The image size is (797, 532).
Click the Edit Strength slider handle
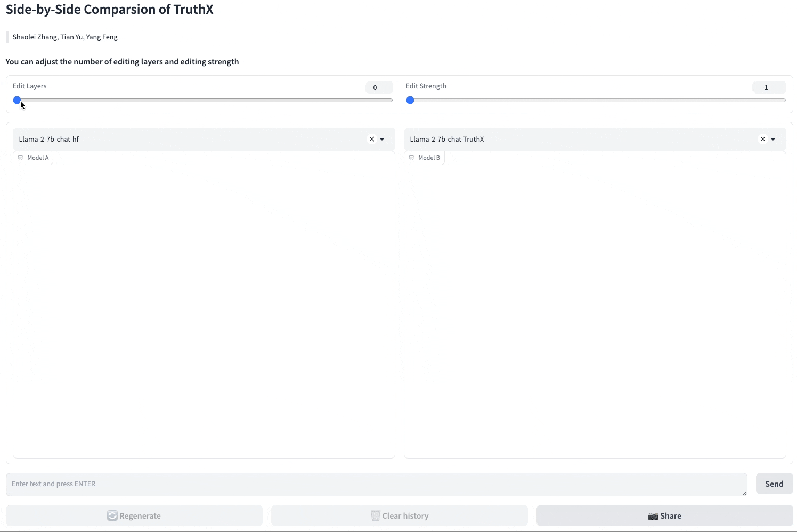[x=410, y=100]
